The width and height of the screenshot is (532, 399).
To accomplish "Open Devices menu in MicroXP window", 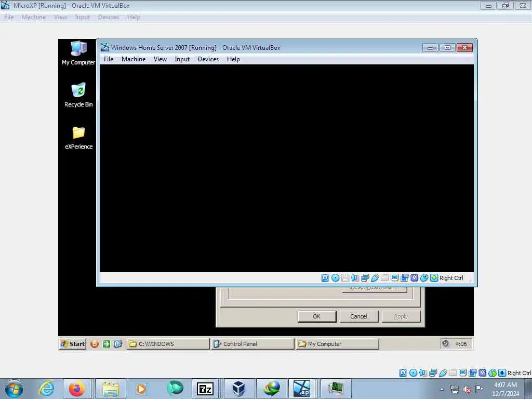I will [x=109, y=17].
